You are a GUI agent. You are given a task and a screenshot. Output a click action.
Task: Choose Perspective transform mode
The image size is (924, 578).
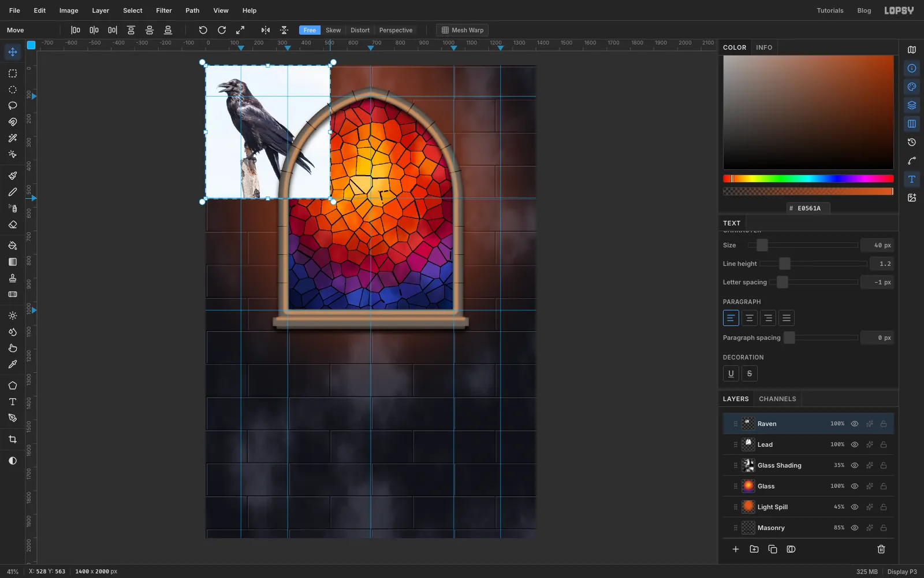(396, 30)
